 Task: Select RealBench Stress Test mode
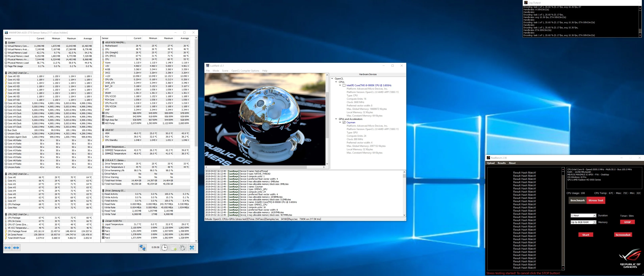(x=596, y=200)
